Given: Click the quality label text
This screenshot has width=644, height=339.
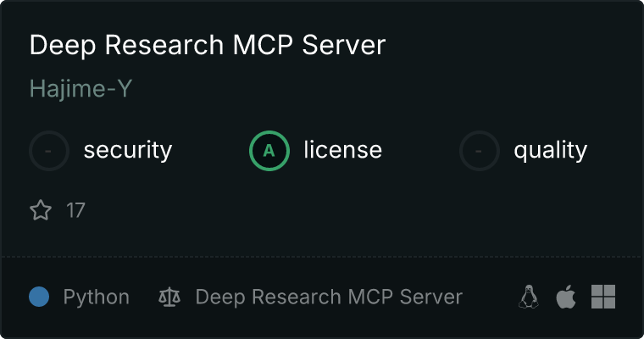Looking at the screenshot, I should (550, 150).
